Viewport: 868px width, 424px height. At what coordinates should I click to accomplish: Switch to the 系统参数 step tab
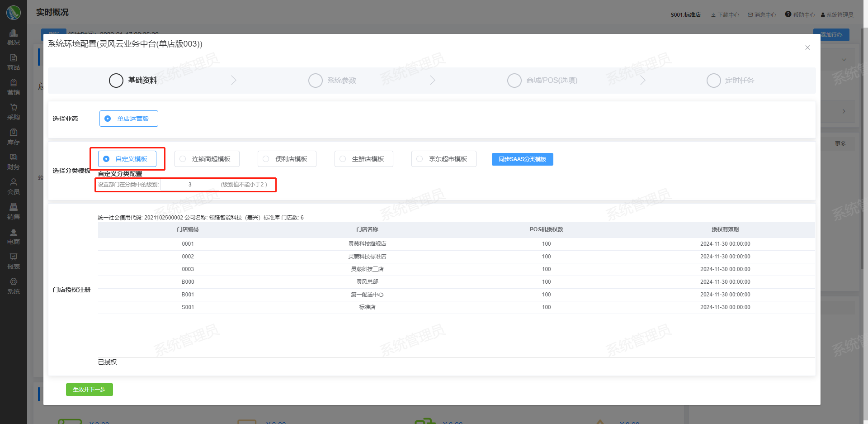[333, 81]
